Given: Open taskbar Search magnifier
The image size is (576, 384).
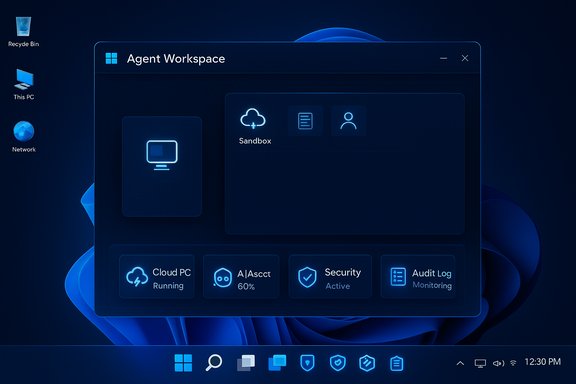Looking at the screenshot, I should point(214,363).
